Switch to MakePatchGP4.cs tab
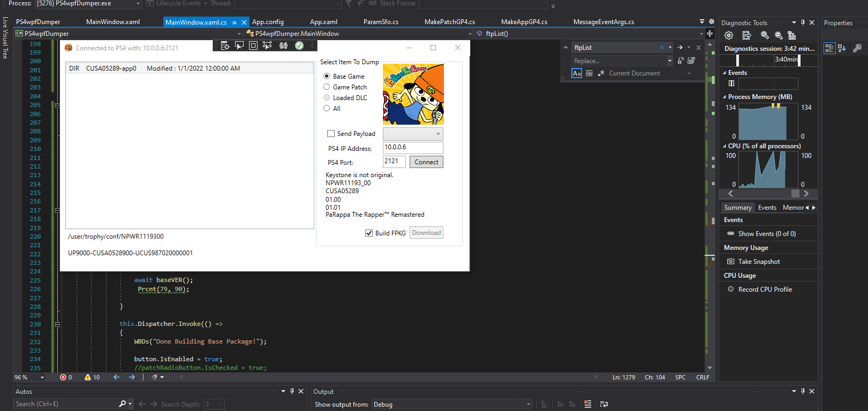 [x=450, y=22]
